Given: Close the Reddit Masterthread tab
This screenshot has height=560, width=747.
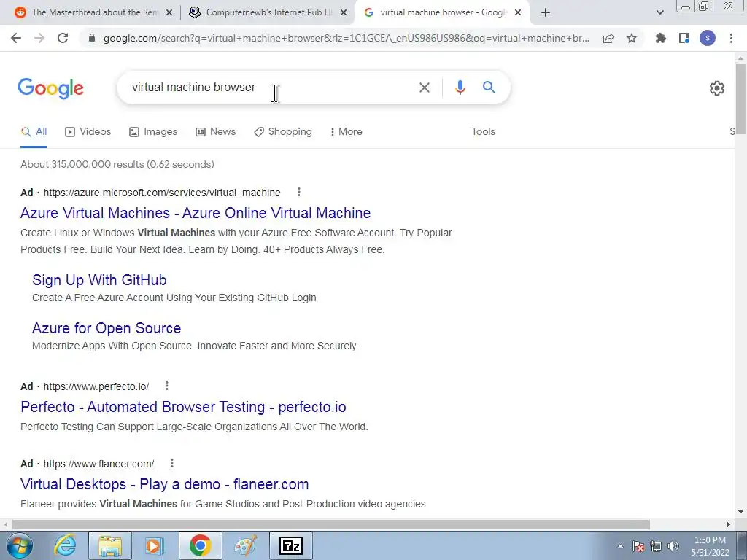Looking at the screenshot, I should tap(169, 13).
